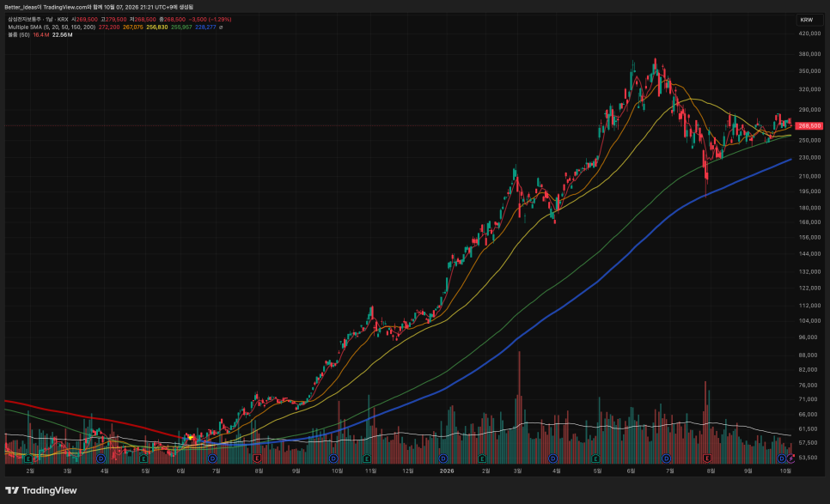The image size is (830, 504).
Task: Click the open price value 269,500
Action: pyautogui.click(x=87, y=19)
